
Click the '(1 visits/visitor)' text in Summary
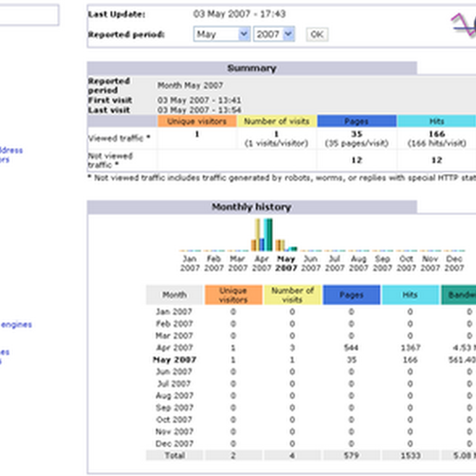(x=277, y=143)
